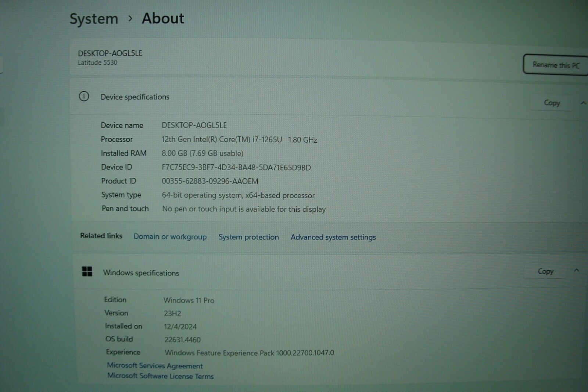Select the Installed RAM value 8.00 GB
The image size is (588, 392).
click(x=202, y=153)
